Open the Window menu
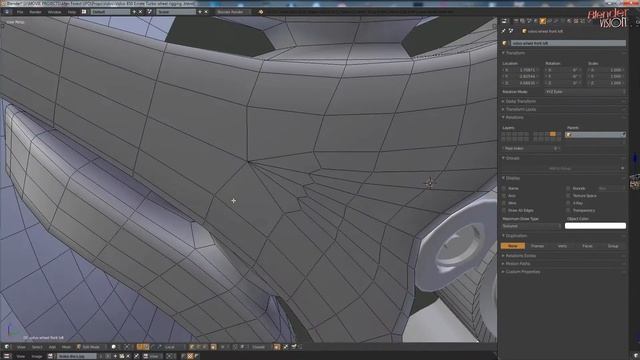The width and height of the screenshot is (640, 360). (x=54, y=12)
